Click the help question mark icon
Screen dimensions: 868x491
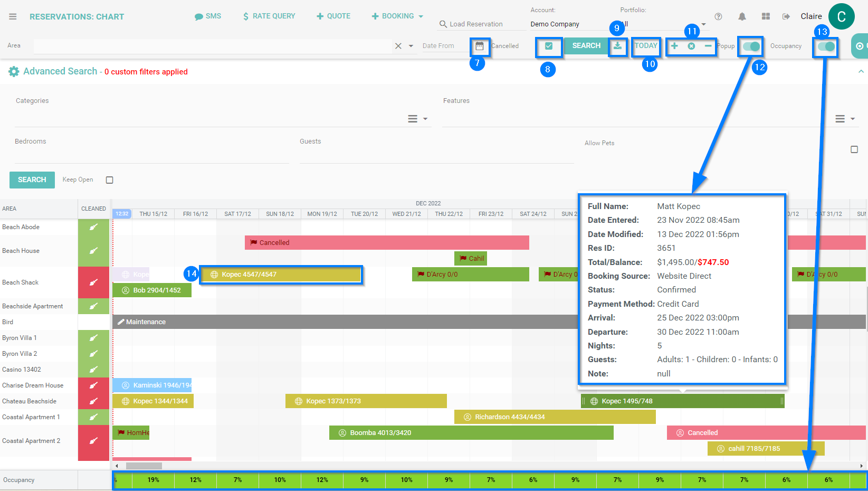tap(718, 16)
